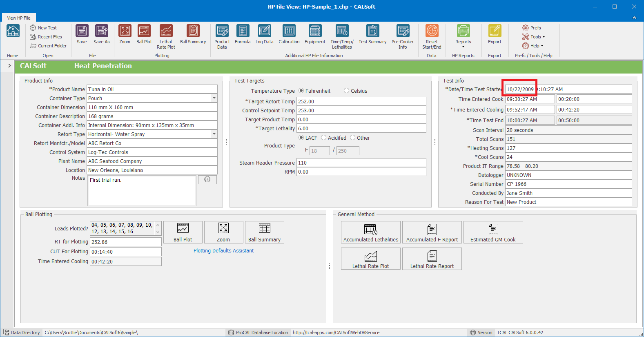
Task: Click the Leads Plotted down arrow
Action: 158,232
